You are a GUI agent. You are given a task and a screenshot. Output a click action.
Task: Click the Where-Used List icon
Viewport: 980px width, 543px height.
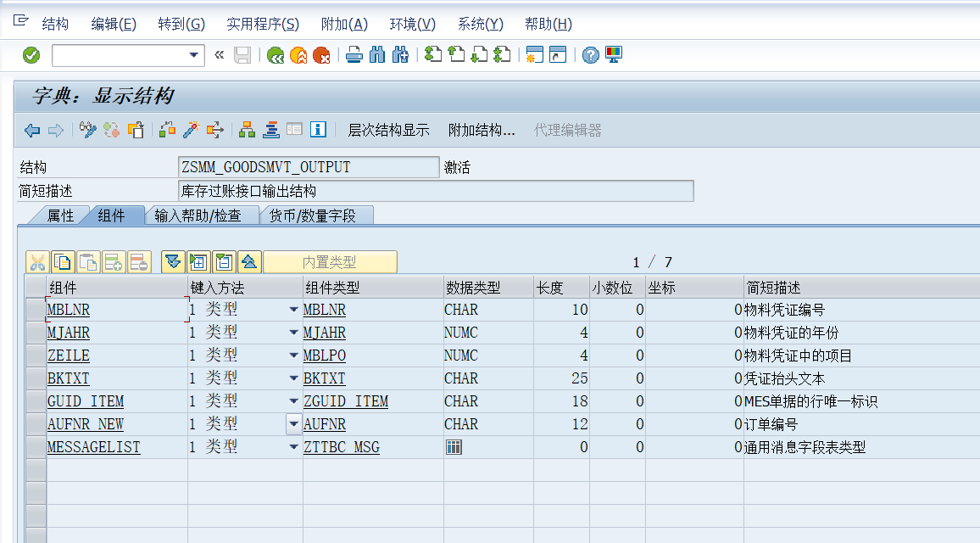click(214, 130)
